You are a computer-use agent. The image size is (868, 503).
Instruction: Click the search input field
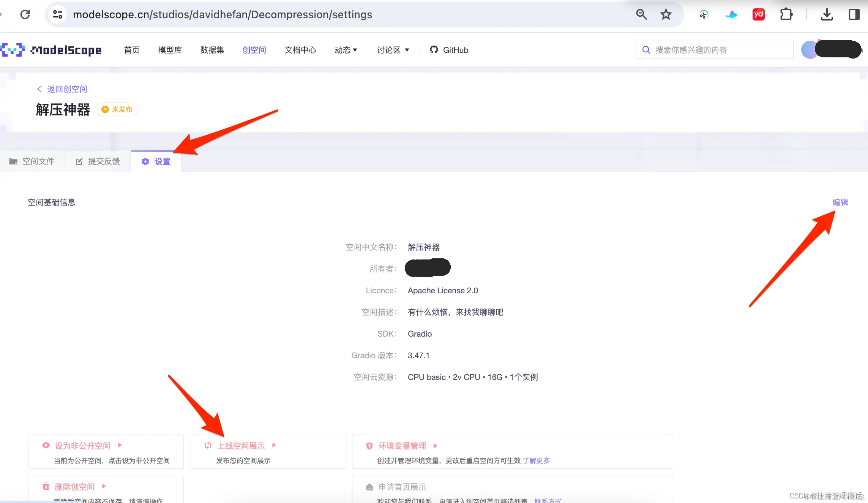coord(714,49)
